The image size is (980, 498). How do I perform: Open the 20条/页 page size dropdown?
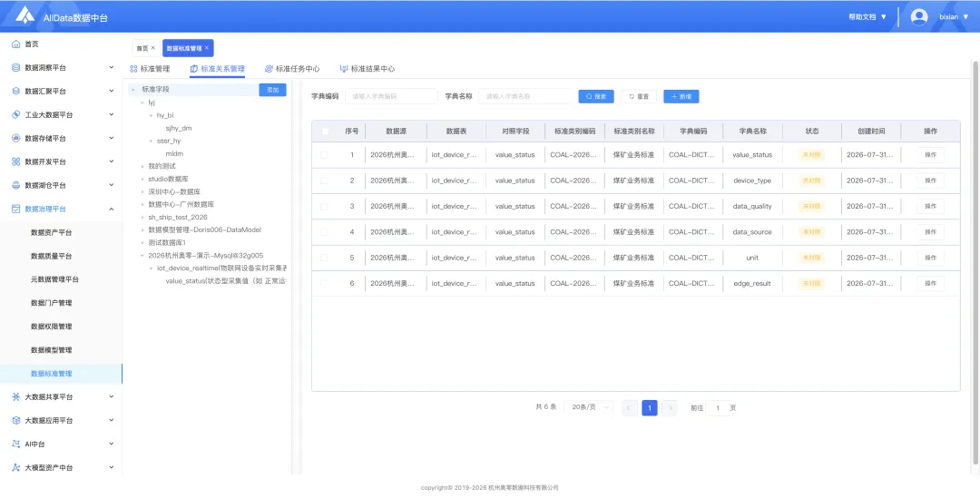[x=588, y=407]
